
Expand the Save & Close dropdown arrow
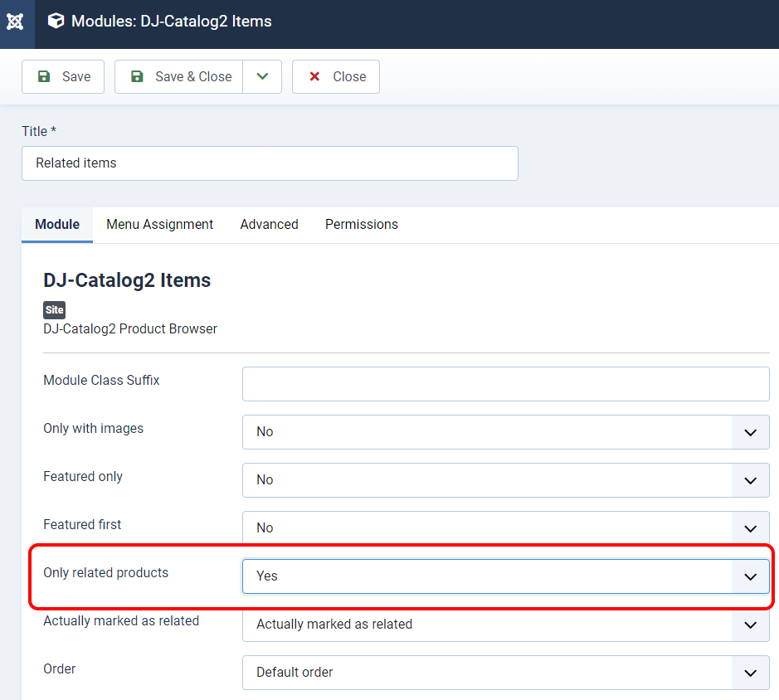coord(262,76)
